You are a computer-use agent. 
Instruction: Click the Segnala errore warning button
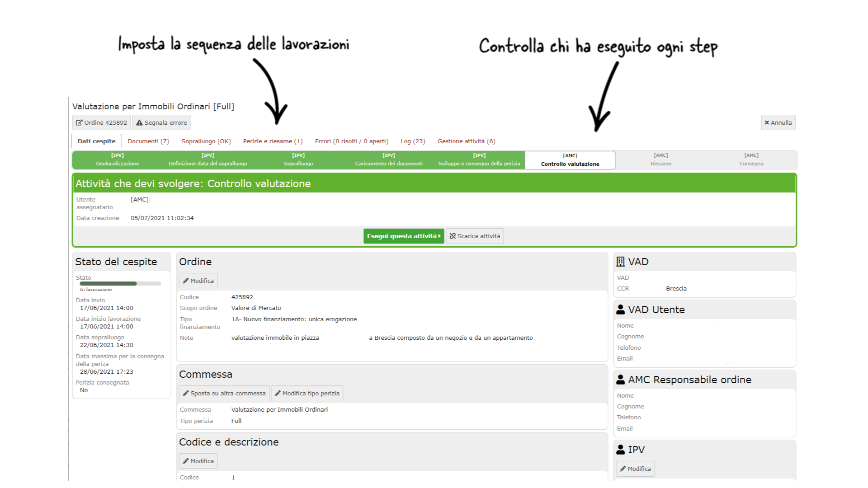pos(161,122)
